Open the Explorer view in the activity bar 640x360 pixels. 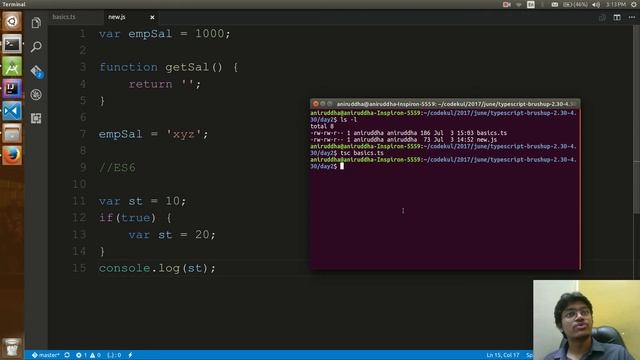click(36, 22)
